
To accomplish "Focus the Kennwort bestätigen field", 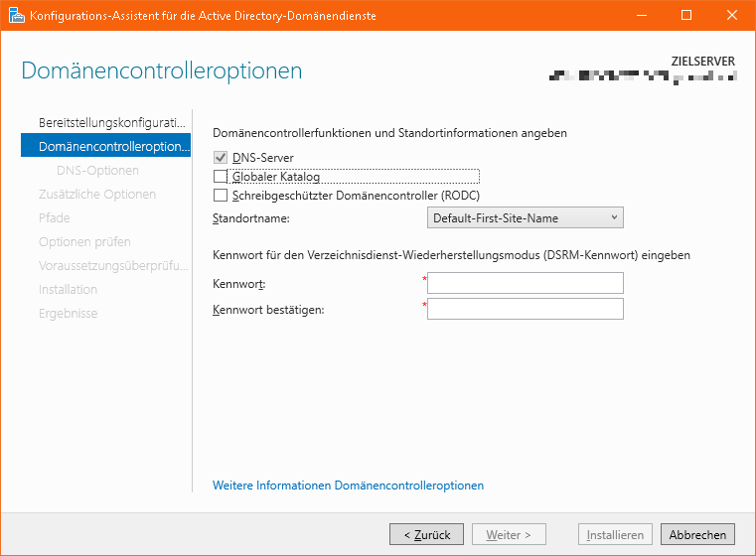I will [525, 309].
